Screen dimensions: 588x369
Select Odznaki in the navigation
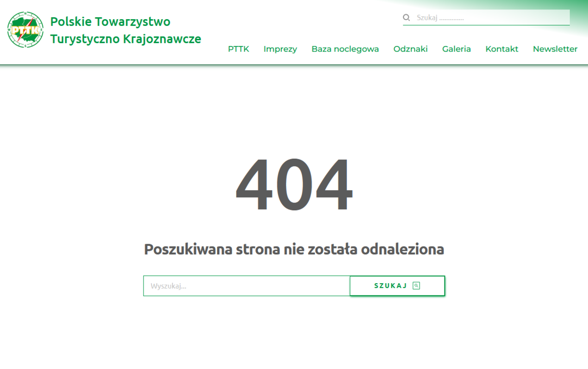410,49
